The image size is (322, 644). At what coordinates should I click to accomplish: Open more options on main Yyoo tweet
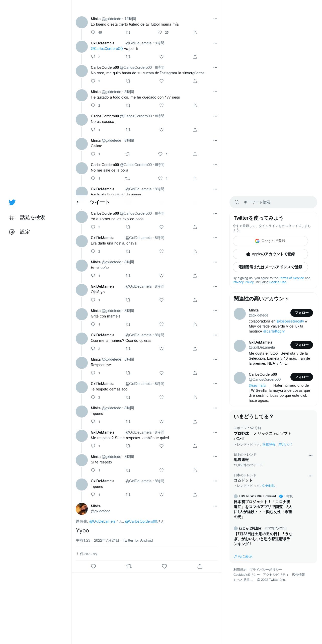pyautogui.click(x=215, y=506)
